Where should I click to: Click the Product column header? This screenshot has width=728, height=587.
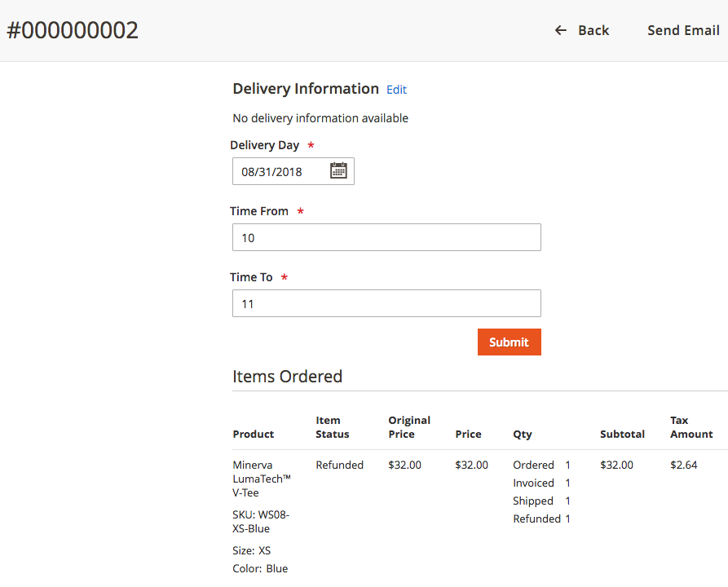coord(254,435)
